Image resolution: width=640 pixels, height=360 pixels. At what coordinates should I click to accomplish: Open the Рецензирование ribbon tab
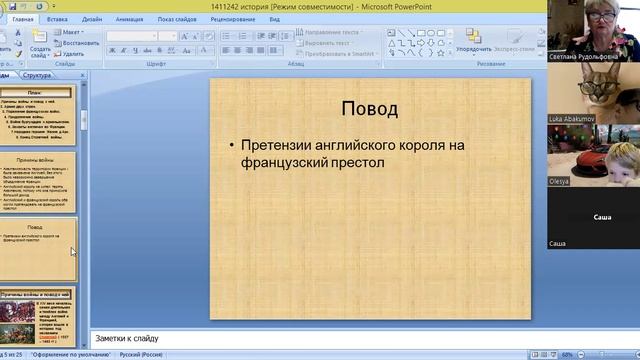[x=233, y=19]
